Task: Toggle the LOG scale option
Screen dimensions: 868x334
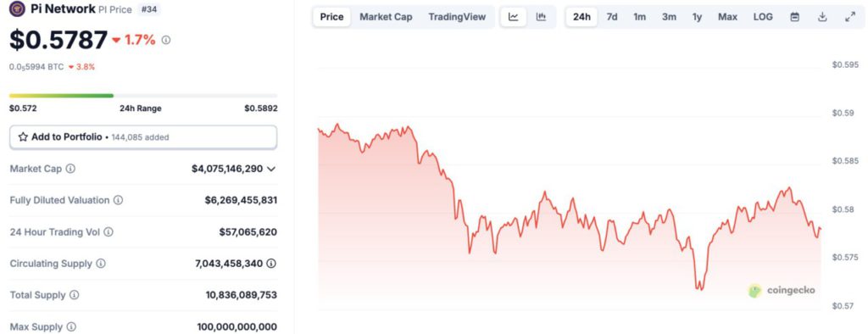Action: pyautogui.click(x=763, y=17)
